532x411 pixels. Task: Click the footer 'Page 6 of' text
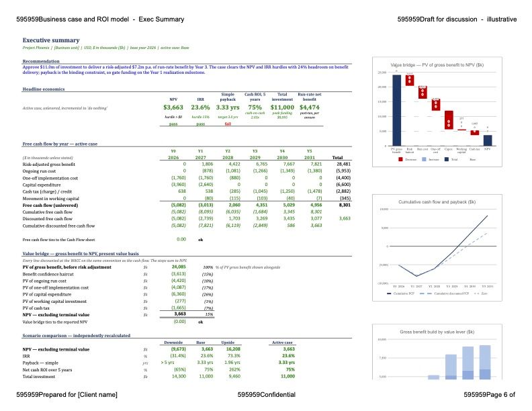pos(489,395)
